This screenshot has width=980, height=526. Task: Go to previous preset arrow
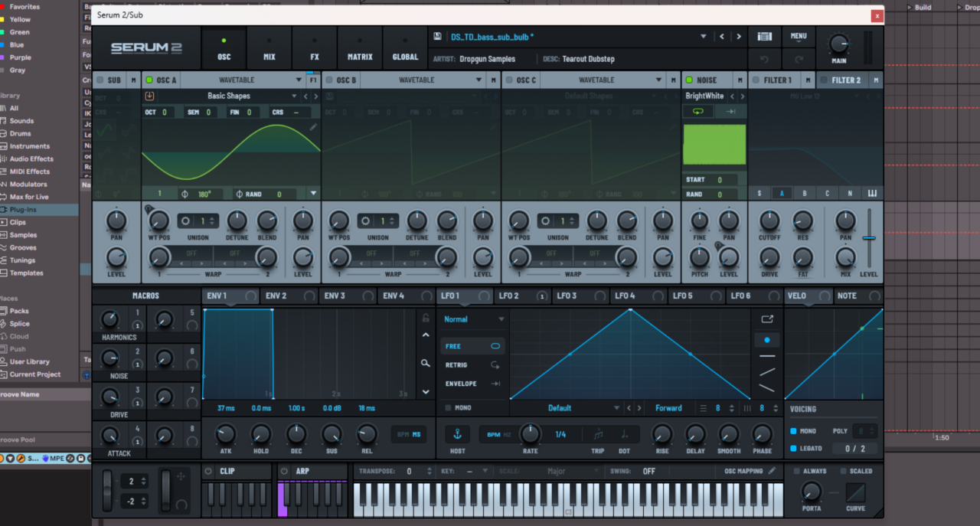[x=721, y=36]
